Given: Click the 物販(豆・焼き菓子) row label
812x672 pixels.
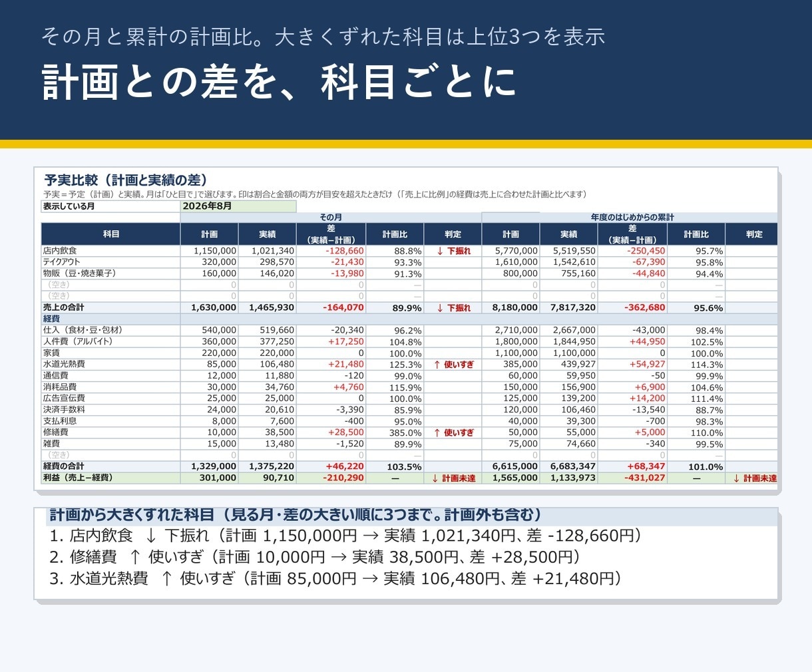Looking at the screenshot, I should point(110,273).
